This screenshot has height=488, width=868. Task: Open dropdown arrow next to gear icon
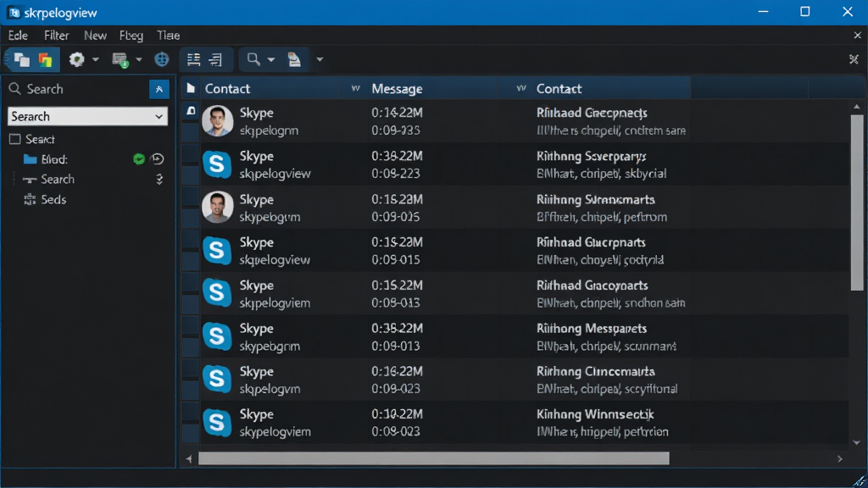tap(95, 59)
